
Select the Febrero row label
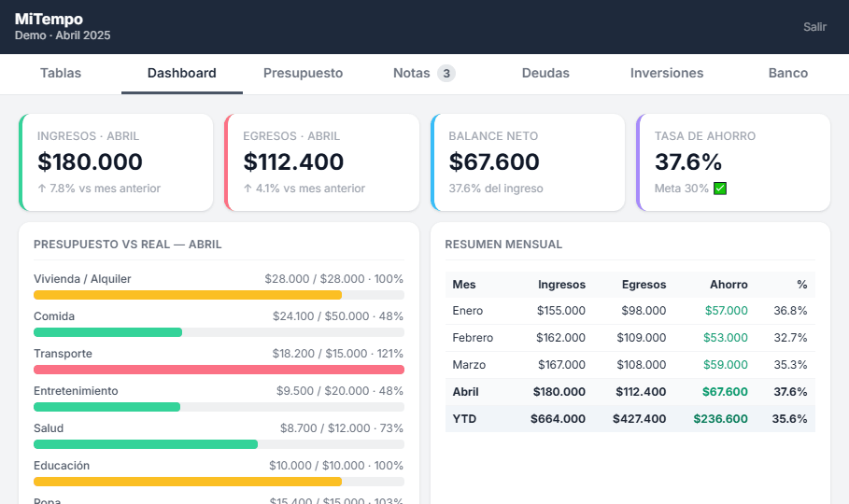coord(473,338)
